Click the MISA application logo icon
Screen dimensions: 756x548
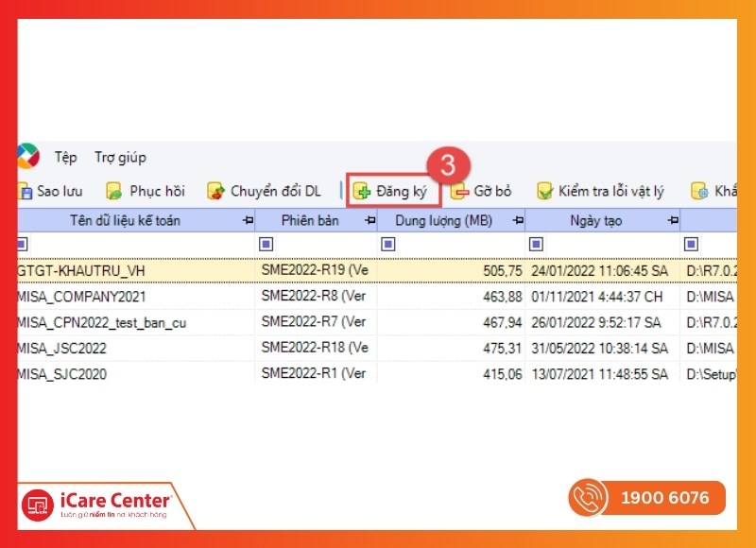28,156
